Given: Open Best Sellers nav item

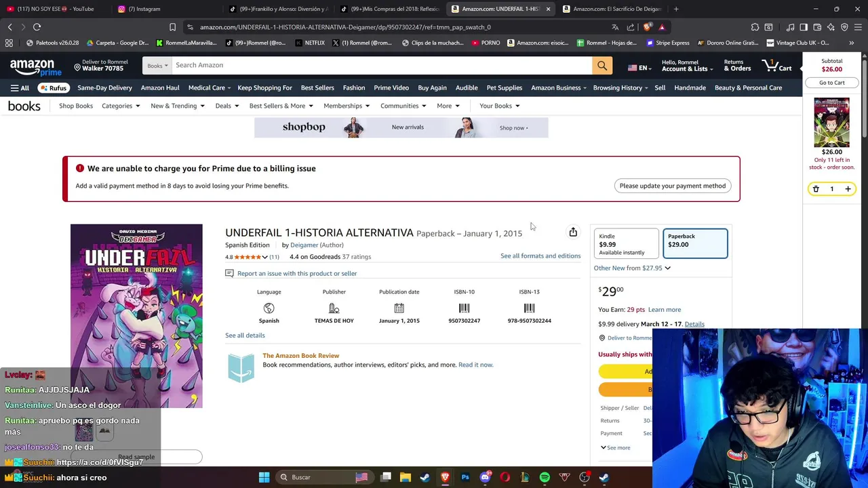Looking at the screenshot, I should [x=317, y=87].
